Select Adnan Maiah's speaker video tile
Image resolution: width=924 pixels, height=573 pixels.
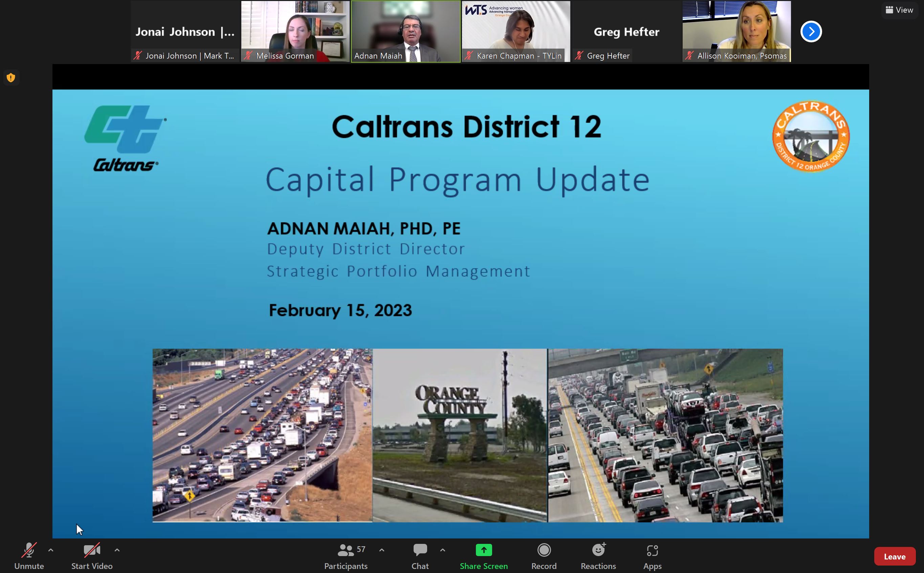coord(405,31)
